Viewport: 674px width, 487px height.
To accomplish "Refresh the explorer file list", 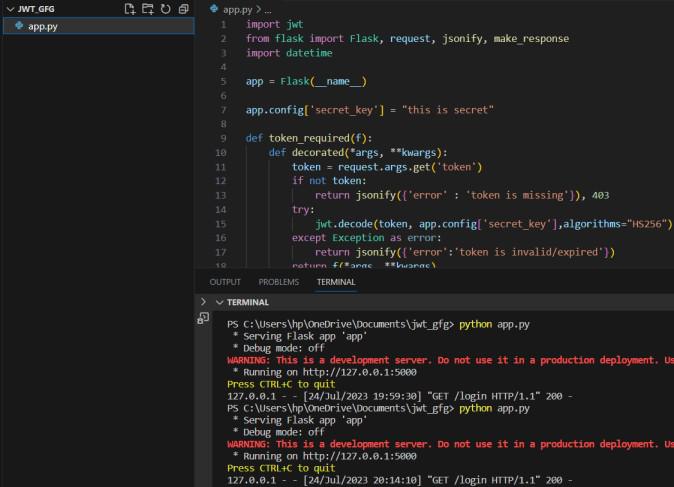I will 165,9.
